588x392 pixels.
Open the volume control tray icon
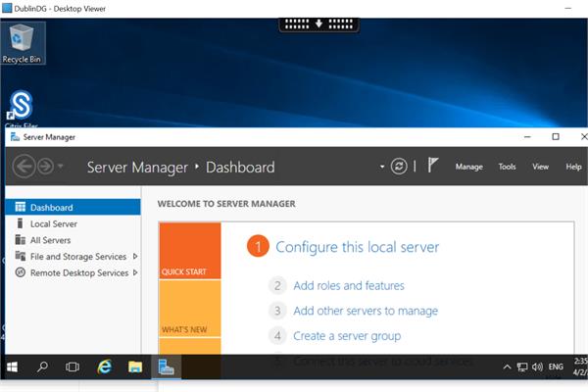(537, 367)
